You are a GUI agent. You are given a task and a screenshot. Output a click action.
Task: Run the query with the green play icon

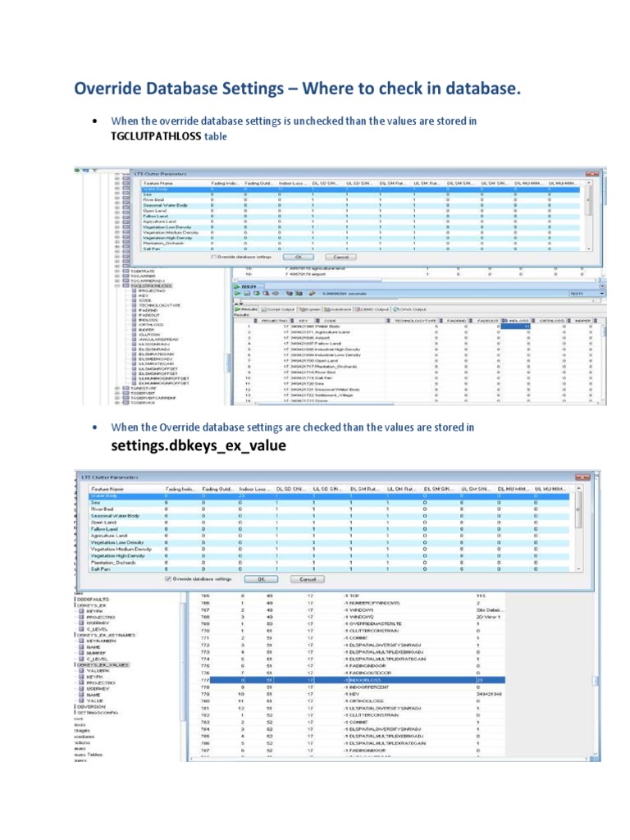tap(238, 294)
